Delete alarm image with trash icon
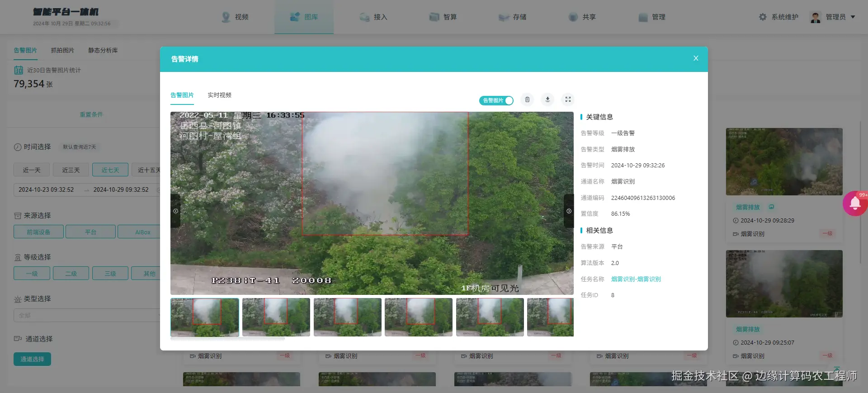The height and width of the screenshot is (393, 868). [x=527, y=99]
